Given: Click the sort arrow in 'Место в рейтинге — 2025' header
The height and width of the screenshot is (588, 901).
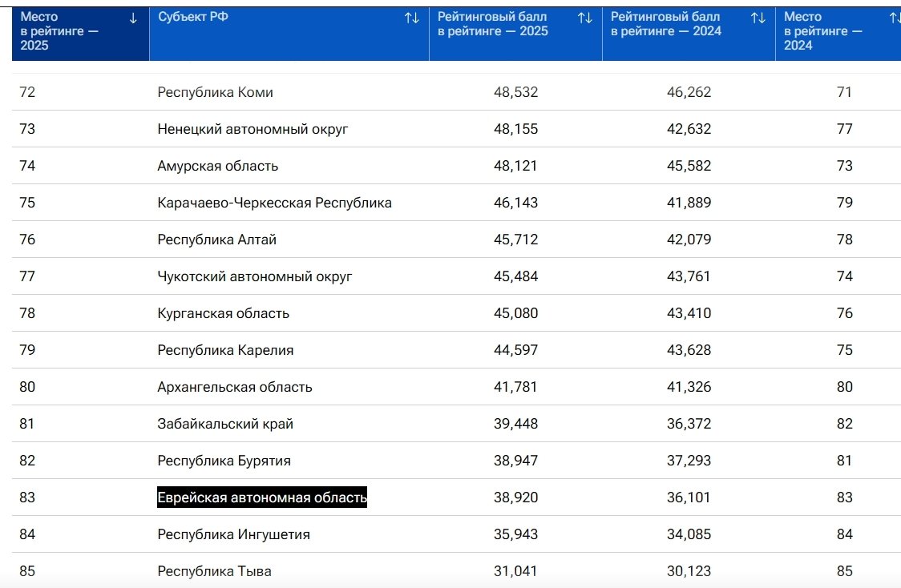Looking at the screenshot, I should tap(133, 18).
